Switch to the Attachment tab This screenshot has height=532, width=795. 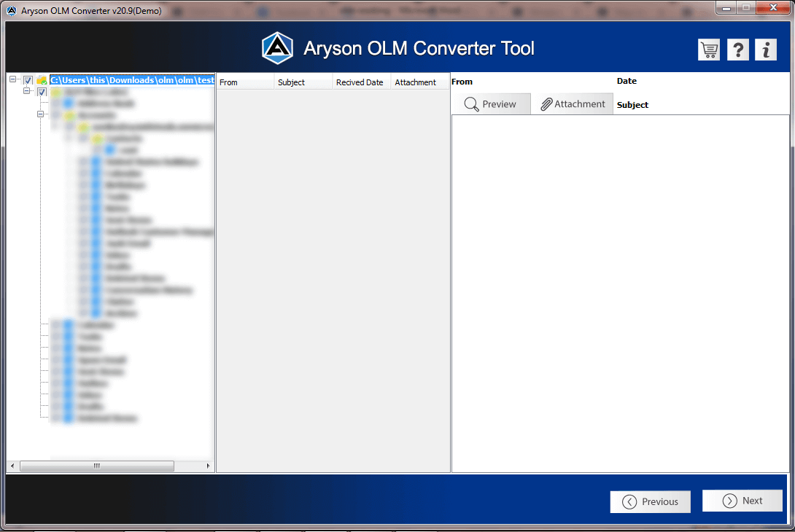pos(573,104)
